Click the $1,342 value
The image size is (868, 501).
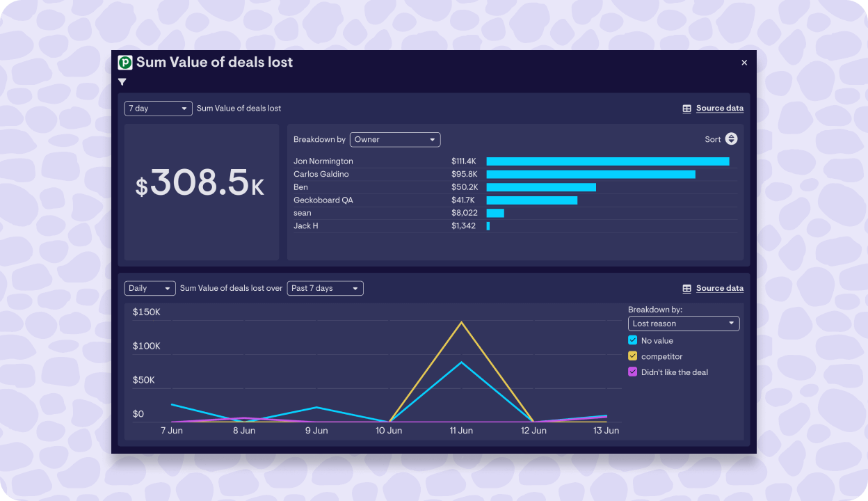464,226
